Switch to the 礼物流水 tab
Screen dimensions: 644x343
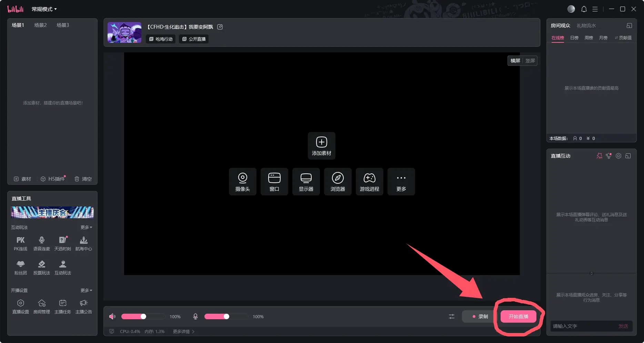pos(586,26)
